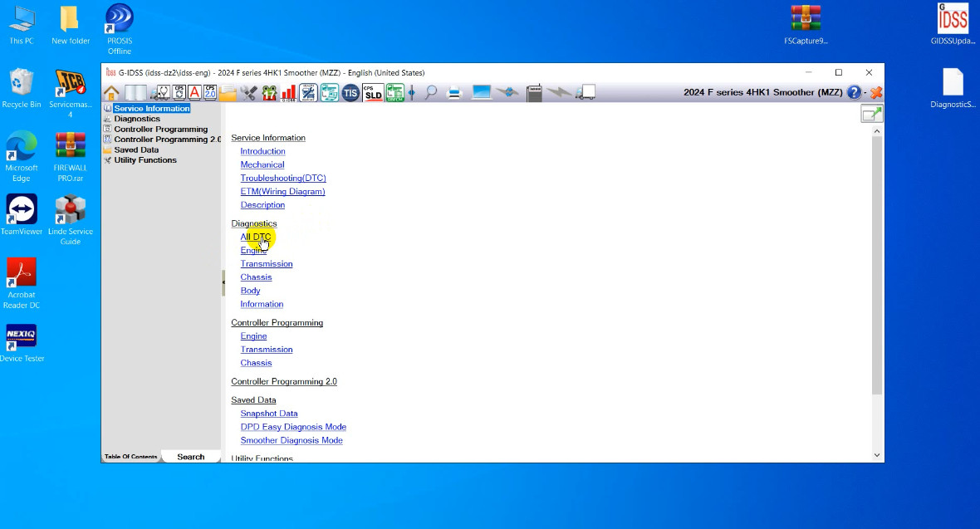
Task: Open ETM(Wiring Diagram) link
Action: coord(282,191)
